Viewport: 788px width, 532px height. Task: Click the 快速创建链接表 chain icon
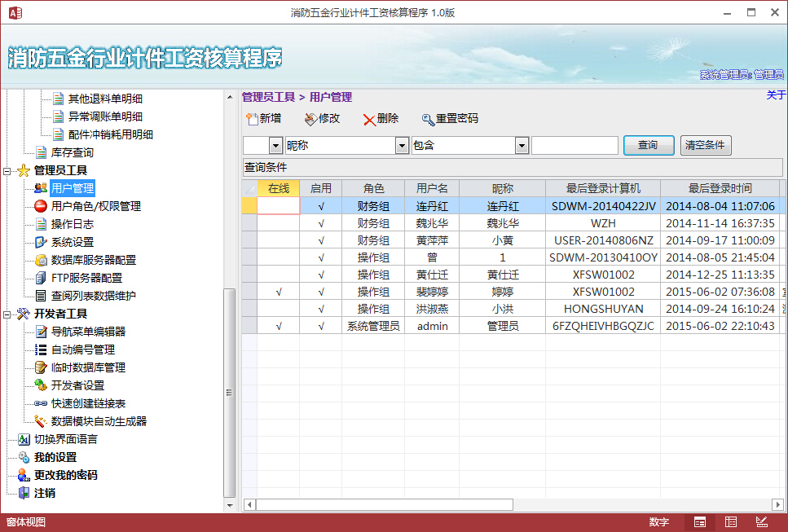tap(41, 403)
